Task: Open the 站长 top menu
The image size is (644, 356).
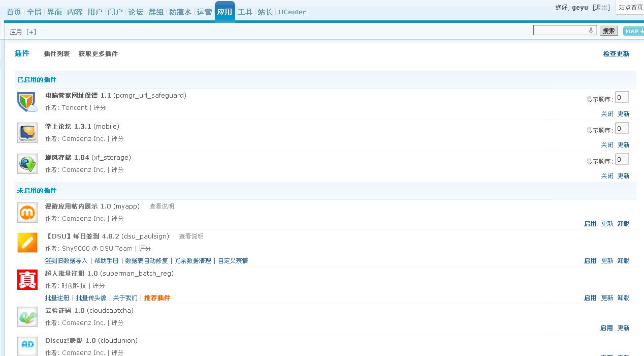Action: [265, 12]
